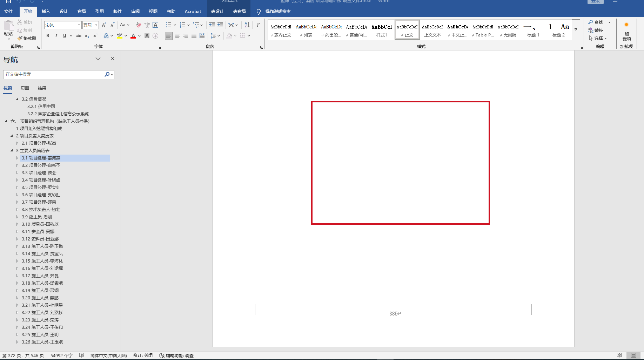Click the Paste (粘贴) button
Screen dimensions: 644x360
(8, 29)
